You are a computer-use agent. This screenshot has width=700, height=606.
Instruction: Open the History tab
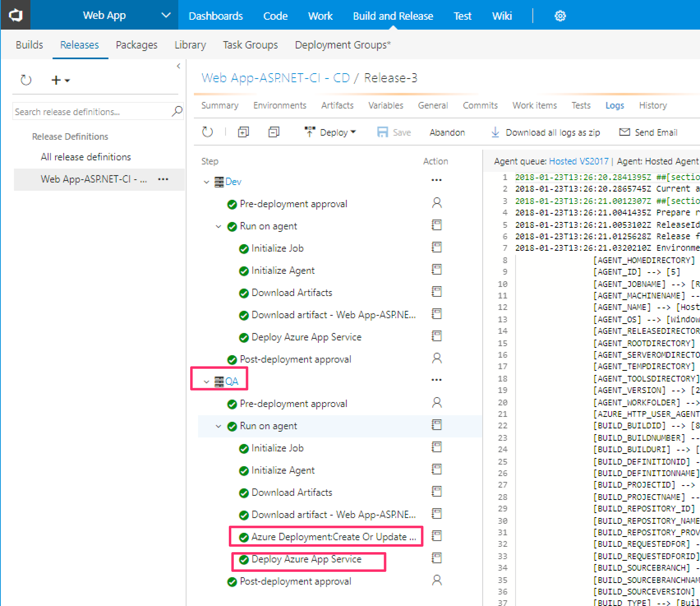tap(653, 106)
